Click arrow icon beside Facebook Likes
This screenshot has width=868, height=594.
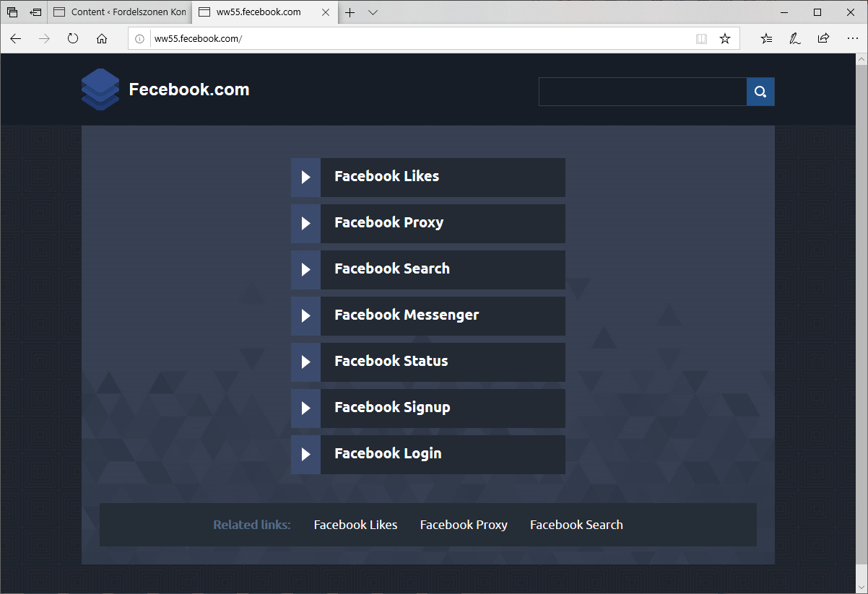coord(305,177)
